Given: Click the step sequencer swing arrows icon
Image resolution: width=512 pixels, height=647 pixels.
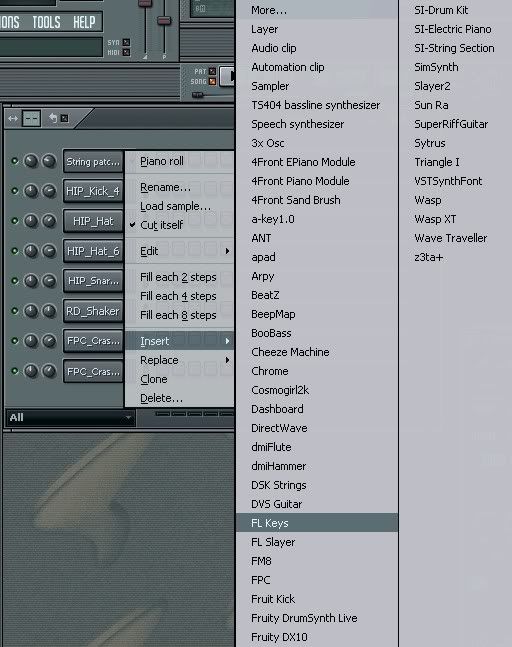Looking at the screenshot, I should tap(13, 119).
